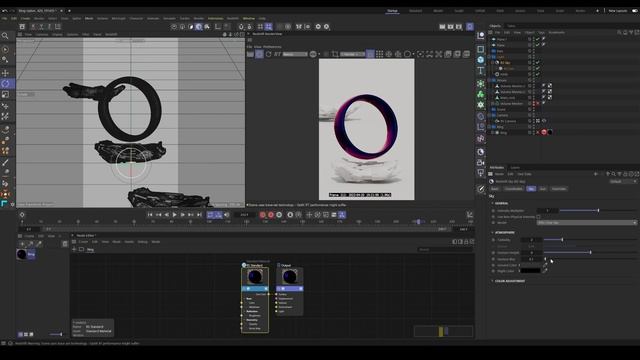Click the Basic tab in Attributes
The image size is (640, 360).
[495, 189]
